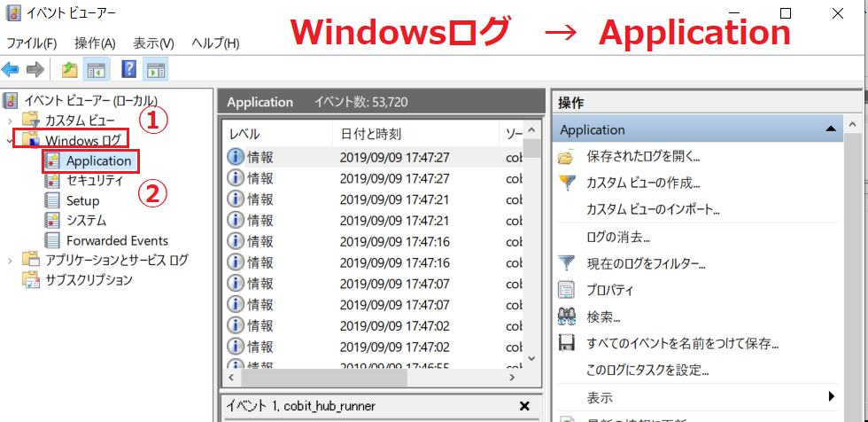
Task: Open the ファイル(F) menu
Action: [32, 43]
